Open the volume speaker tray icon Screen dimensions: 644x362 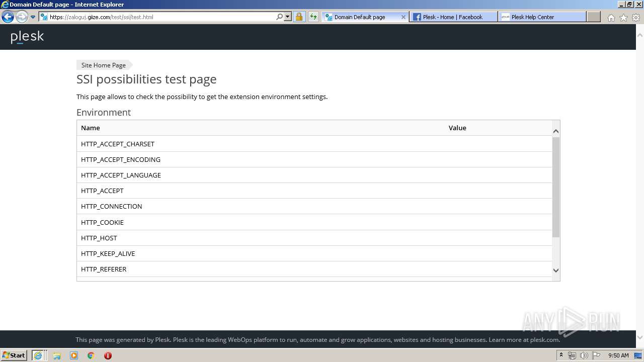click(x=584, y=355)
